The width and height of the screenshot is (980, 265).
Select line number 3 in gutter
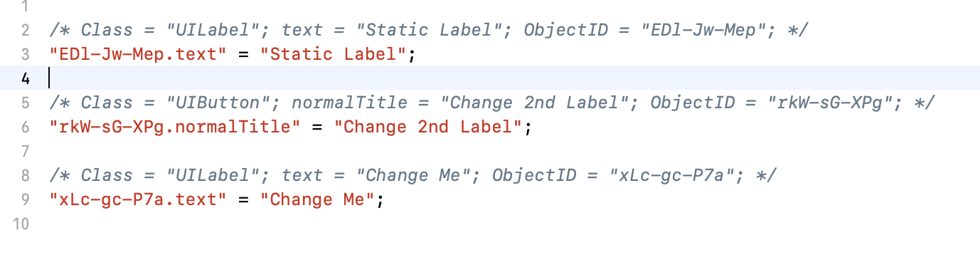click(x=26, y=54)
